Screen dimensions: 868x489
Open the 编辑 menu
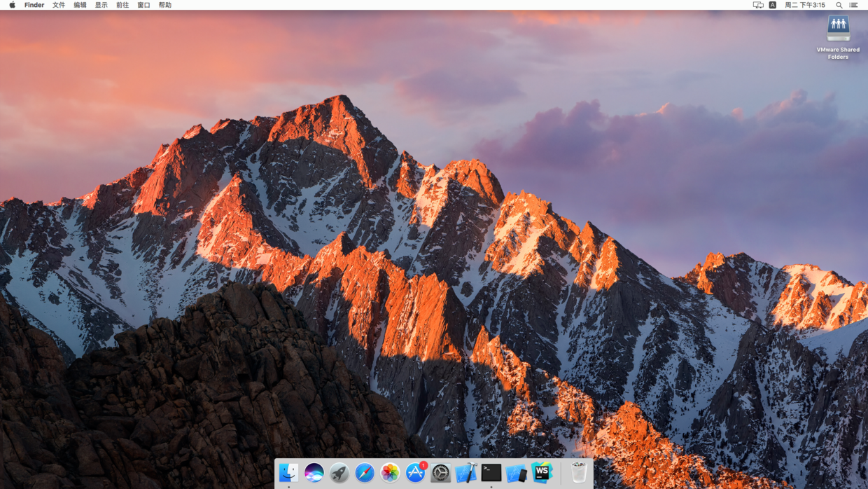pos(80,5)
